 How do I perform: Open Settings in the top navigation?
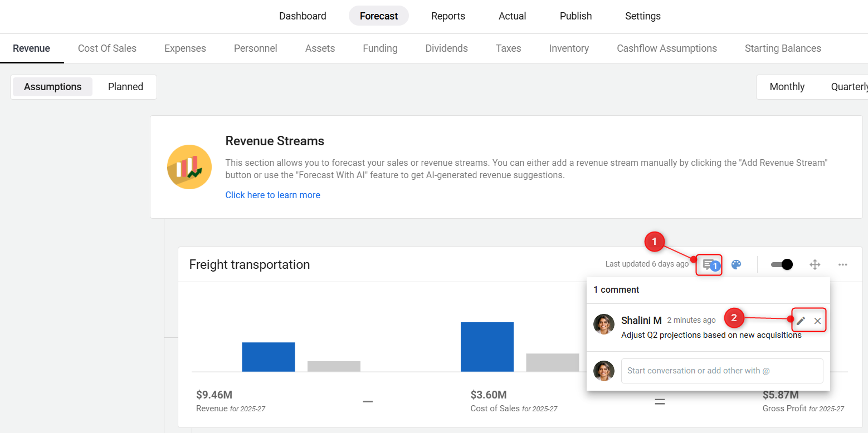(x=642, y=16)
